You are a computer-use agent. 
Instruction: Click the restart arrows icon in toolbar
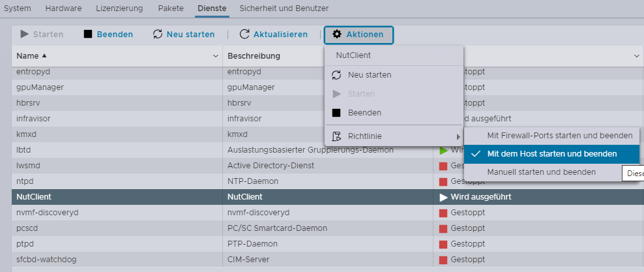(x=157, y=34)
